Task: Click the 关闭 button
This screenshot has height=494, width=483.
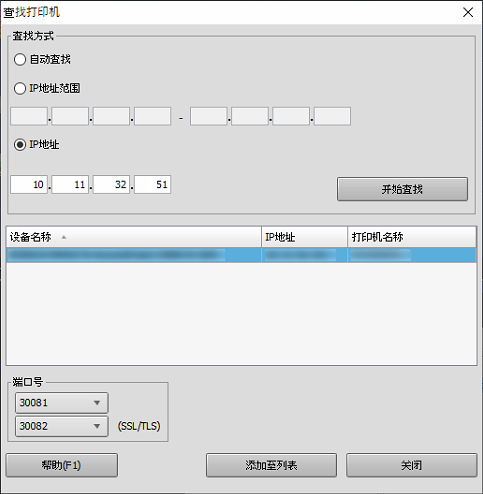Action: point(412,465)
